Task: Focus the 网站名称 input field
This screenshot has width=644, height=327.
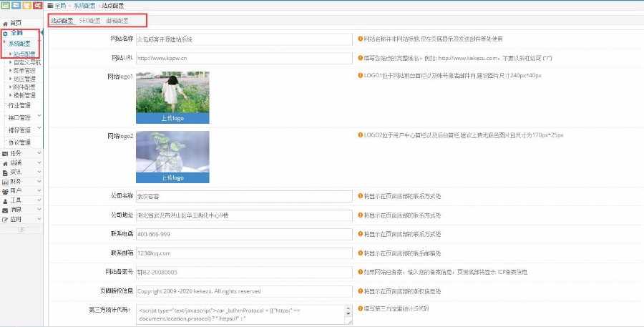Action: point(244,39)
